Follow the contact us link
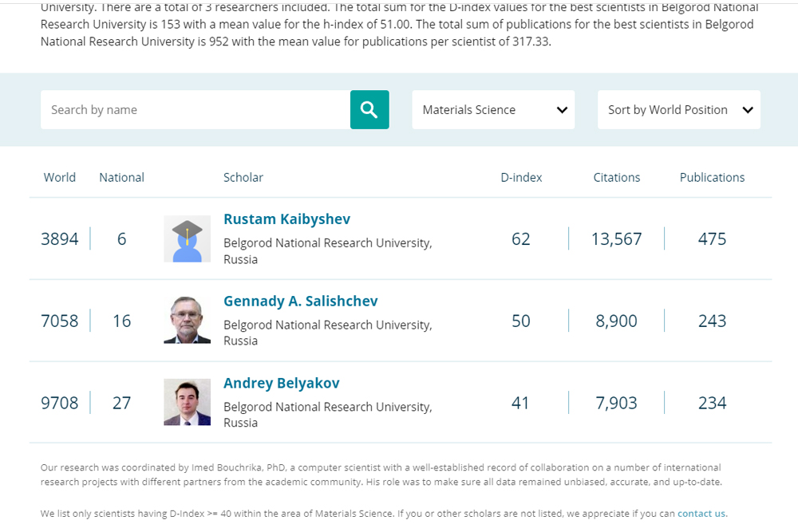 click(701, 514)
